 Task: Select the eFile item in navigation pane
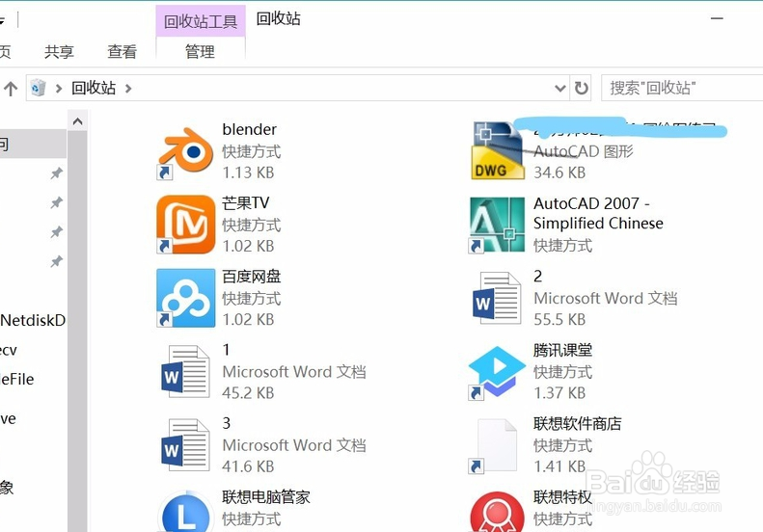(x=17, y=380)
